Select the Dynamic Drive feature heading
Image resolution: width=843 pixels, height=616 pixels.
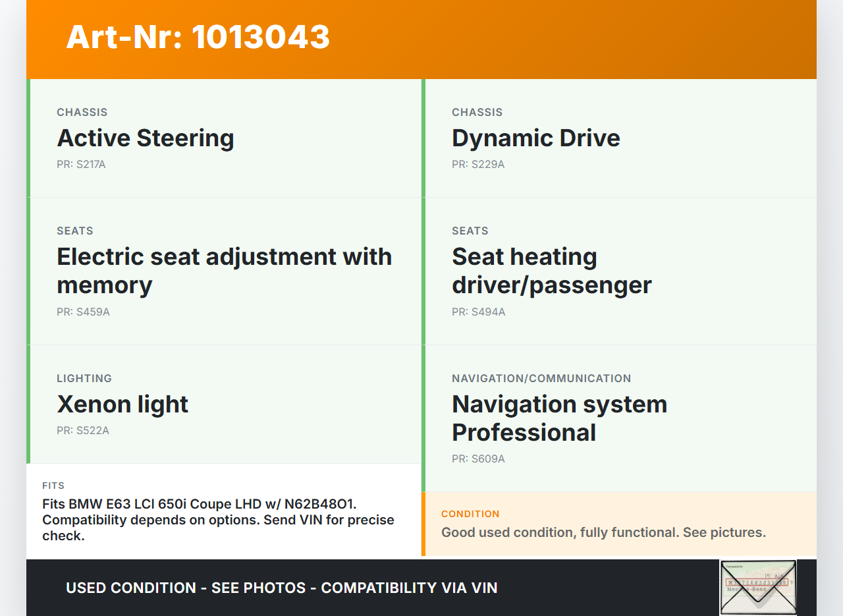click(x=535, y=138)
